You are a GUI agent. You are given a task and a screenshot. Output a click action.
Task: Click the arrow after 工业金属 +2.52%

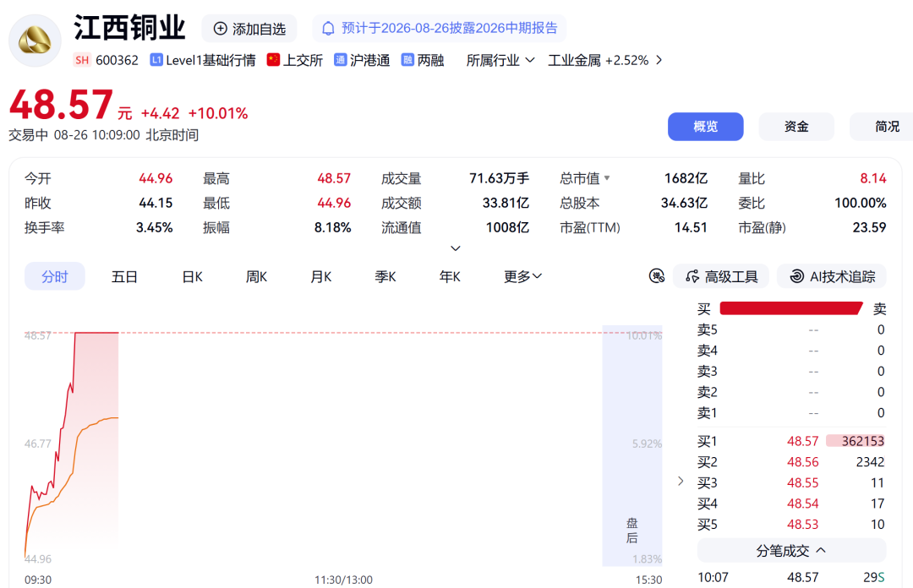(659, 60)
